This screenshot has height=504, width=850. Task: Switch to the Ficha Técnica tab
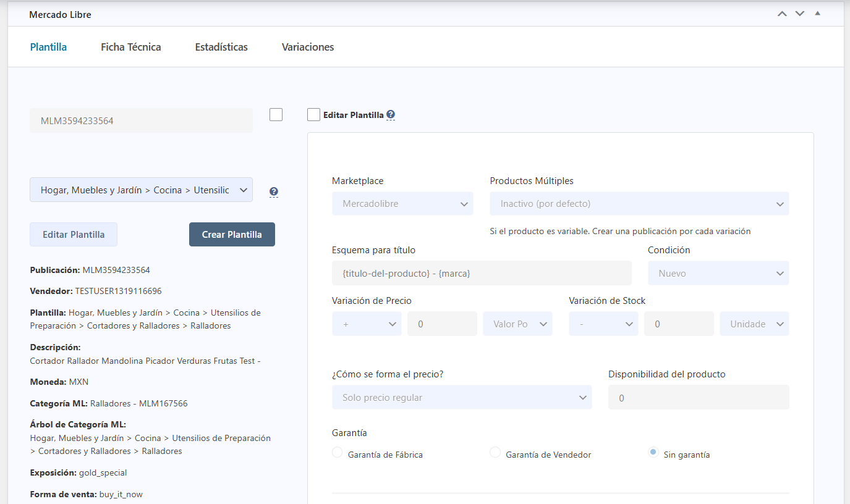pos(131,47)
